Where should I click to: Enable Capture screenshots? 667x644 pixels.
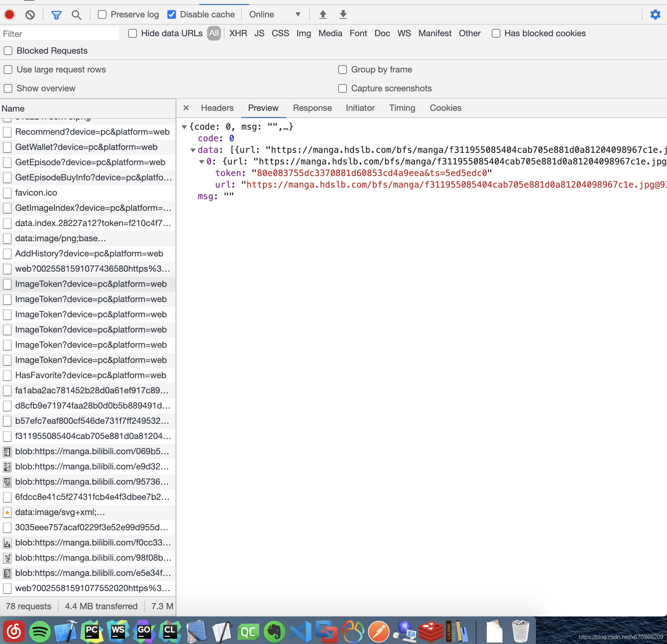pos(343,88)
